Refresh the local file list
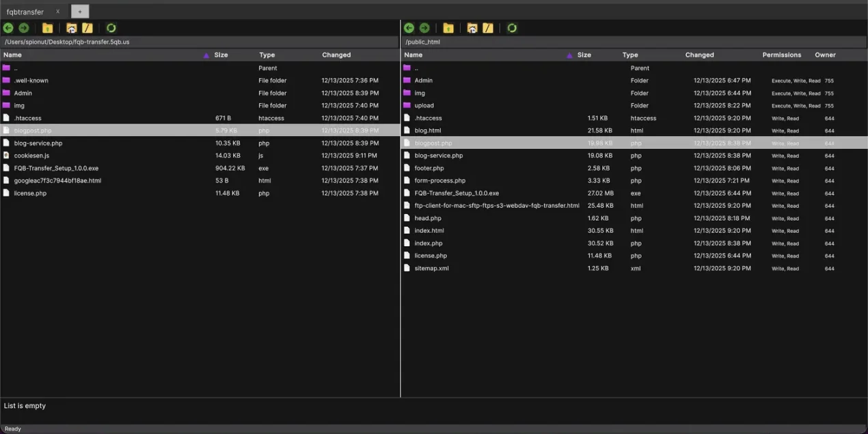The height and width of the screenshot is (434, 868). pos(111,27)
